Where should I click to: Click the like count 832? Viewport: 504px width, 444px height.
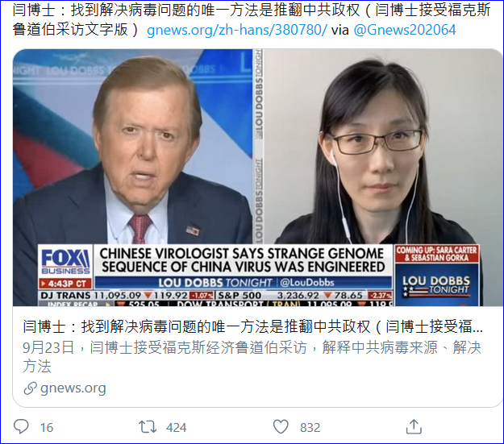click(310, 428)
